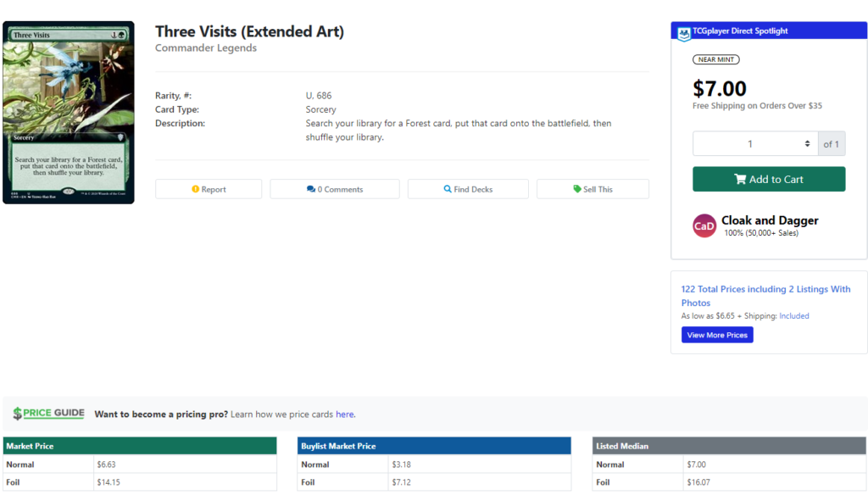Select the Buylist foil value $7.12
868x495 pixels.
point(401,482)
